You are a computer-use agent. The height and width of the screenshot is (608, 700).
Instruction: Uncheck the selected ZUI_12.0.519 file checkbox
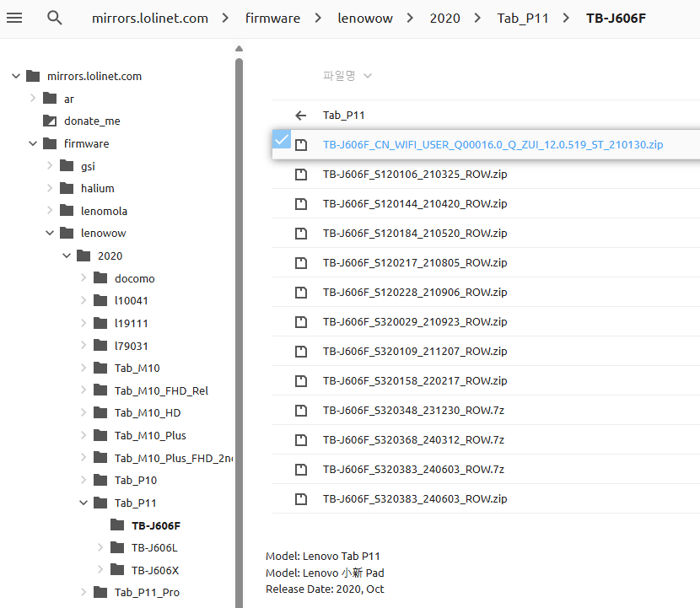click(282, 139)
